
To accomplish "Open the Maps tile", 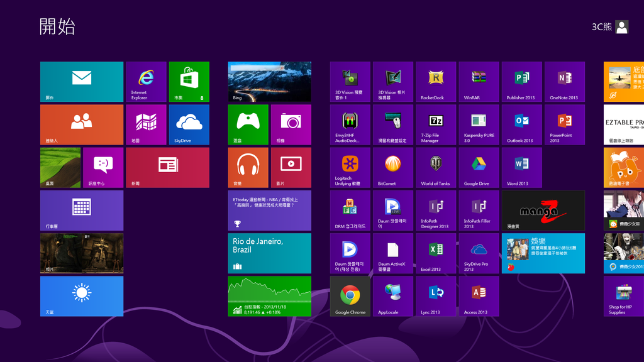I will pyautogui.click(x=146, y=125).
